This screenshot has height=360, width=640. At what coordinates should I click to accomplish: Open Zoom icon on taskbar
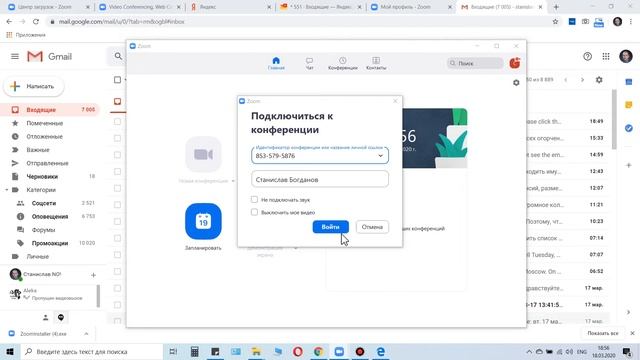(x=339, y=351)
